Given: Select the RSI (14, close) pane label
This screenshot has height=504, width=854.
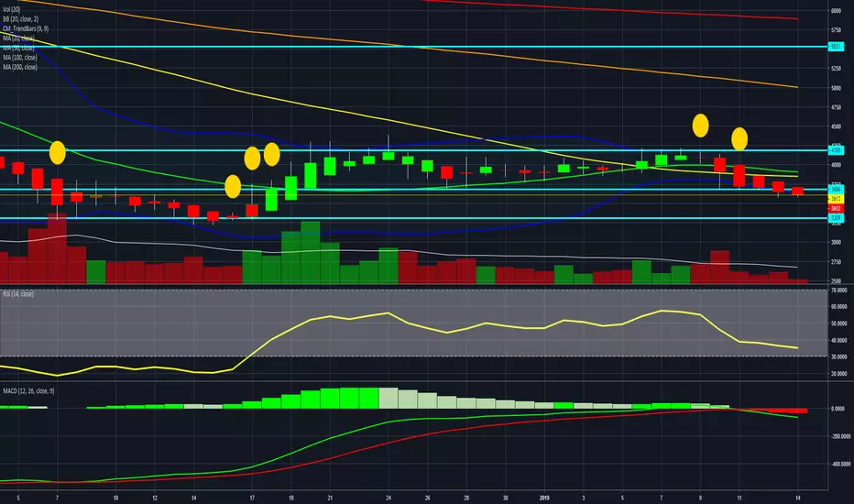Looking at the screenshot, I should [x=18, y=293].
